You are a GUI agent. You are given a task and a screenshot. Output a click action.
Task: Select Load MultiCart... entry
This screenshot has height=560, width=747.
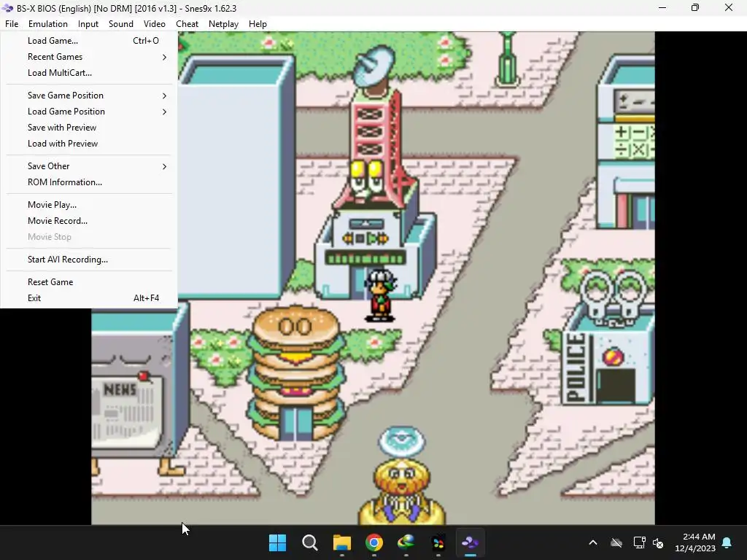point(89,73)
